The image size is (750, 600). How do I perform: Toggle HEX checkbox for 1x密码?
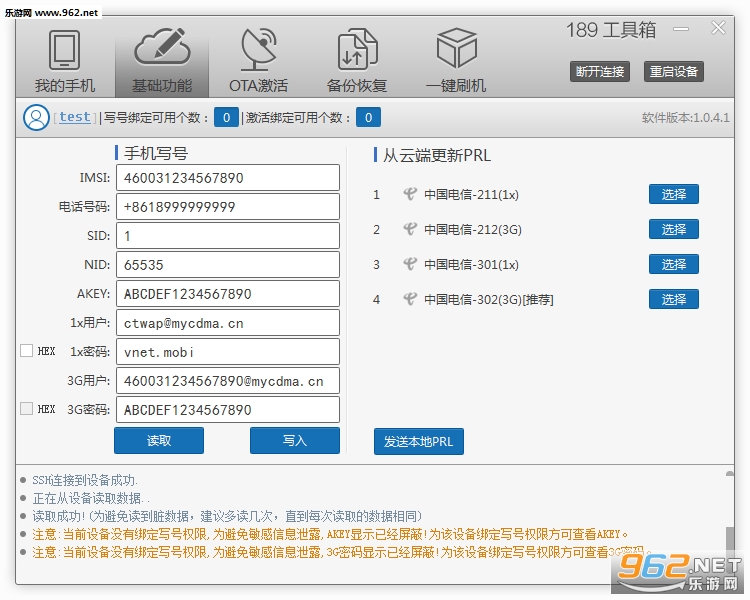click(26, 351)
